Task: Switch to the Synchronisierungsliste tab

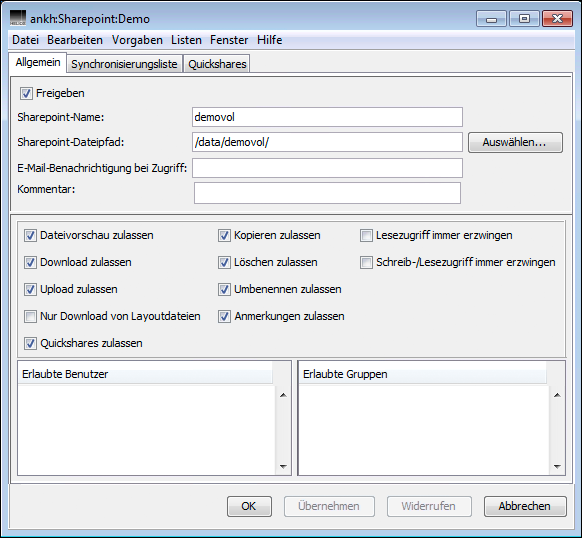Action: [x=124, y=64]
